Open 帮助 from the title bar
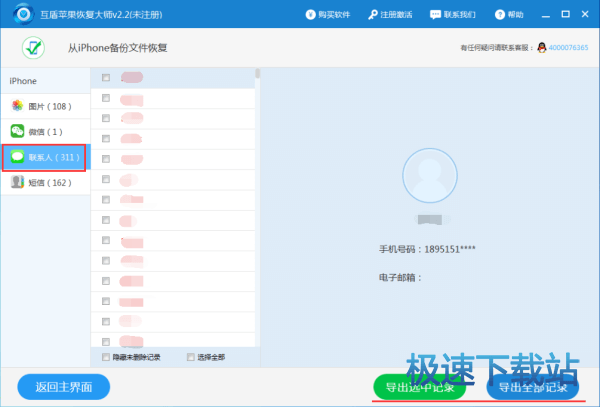Screen dimensions: 600x407 point(509,15)
